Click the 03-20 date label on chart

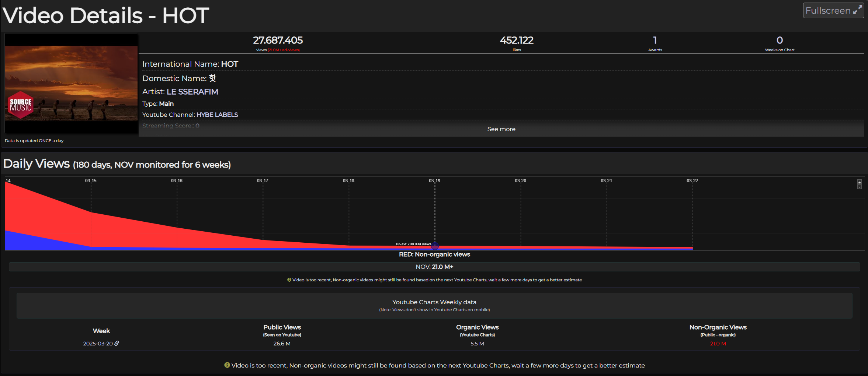[520, 181]
